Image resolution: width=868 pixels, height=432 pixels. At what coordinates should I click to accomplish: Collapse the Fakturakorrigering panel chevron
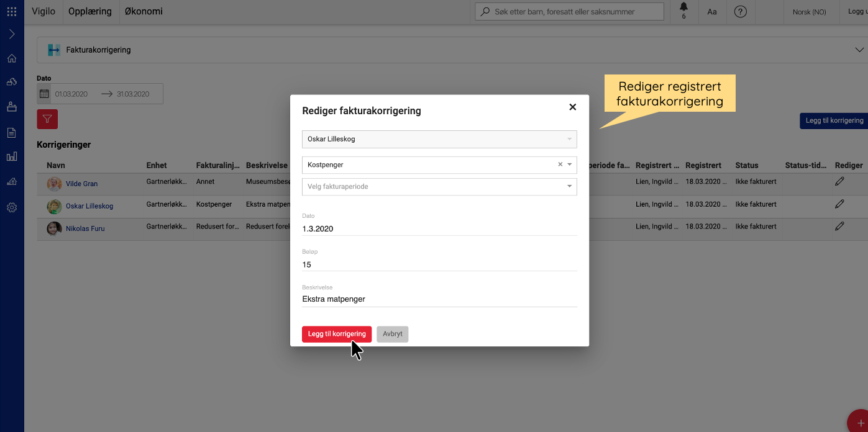point(859,50)
